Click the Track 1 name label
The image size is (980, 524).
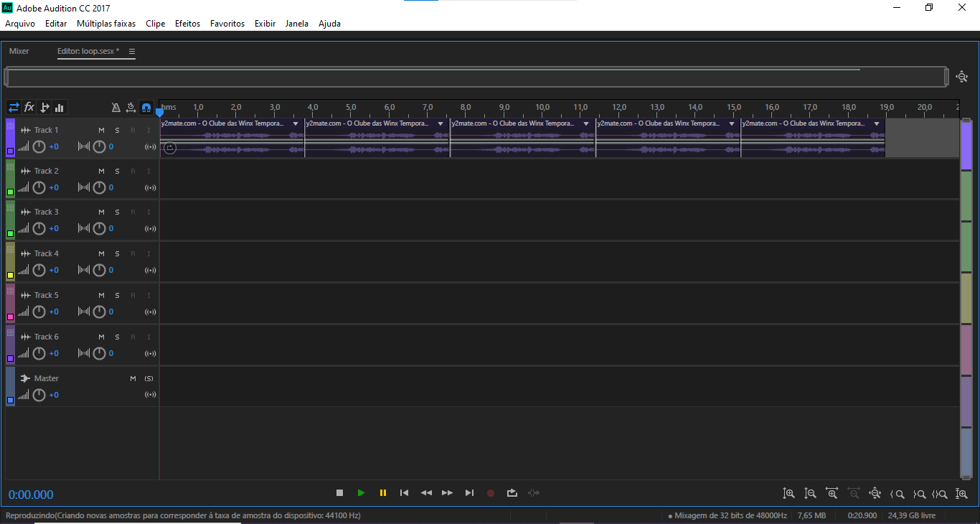pyautogui.click(x=47, y=131)
